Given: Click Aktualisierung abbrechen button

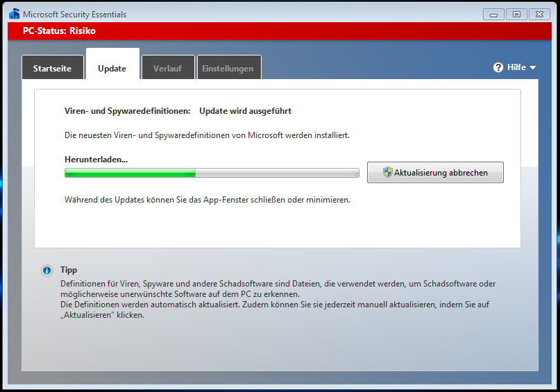Looking at the screenshot, I should pyautogui.click(x=435, y=173).
